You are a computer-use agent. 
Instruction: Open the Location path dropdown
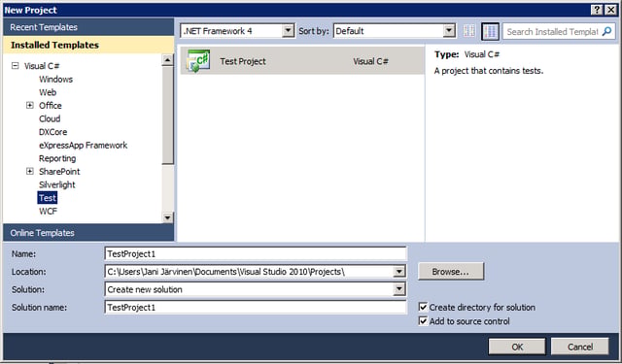click(x=399, y=272)
